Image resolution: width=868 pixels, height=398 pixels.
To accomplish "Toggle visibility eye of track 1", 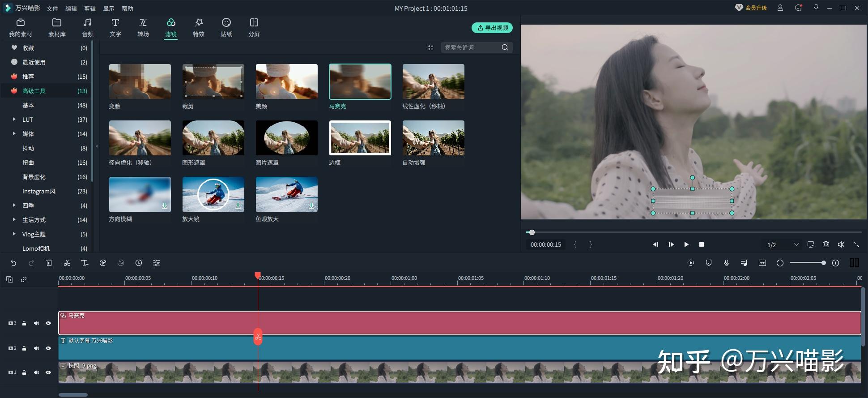I will click(x=48, y=372).
